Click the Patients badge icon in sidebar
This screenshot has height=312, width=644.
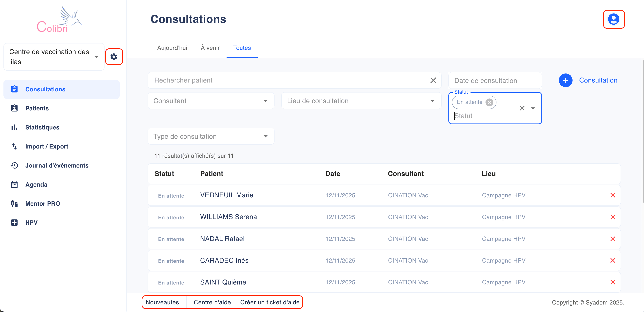[x=14, y=108]
